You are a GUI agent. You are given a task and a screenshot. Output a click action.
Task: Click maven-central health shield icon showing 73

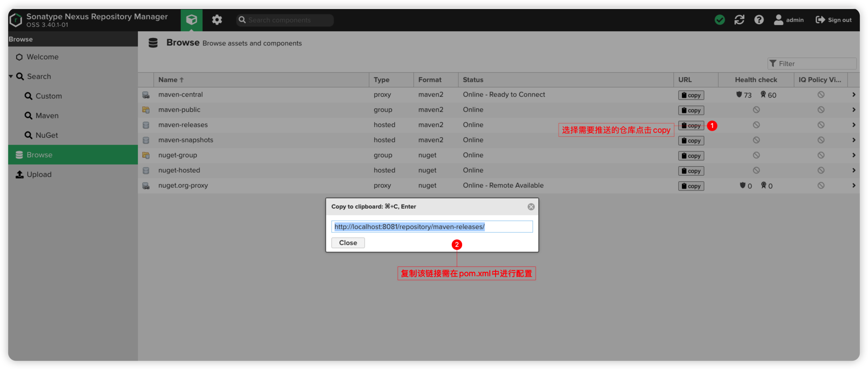click(x=739, y=94)
